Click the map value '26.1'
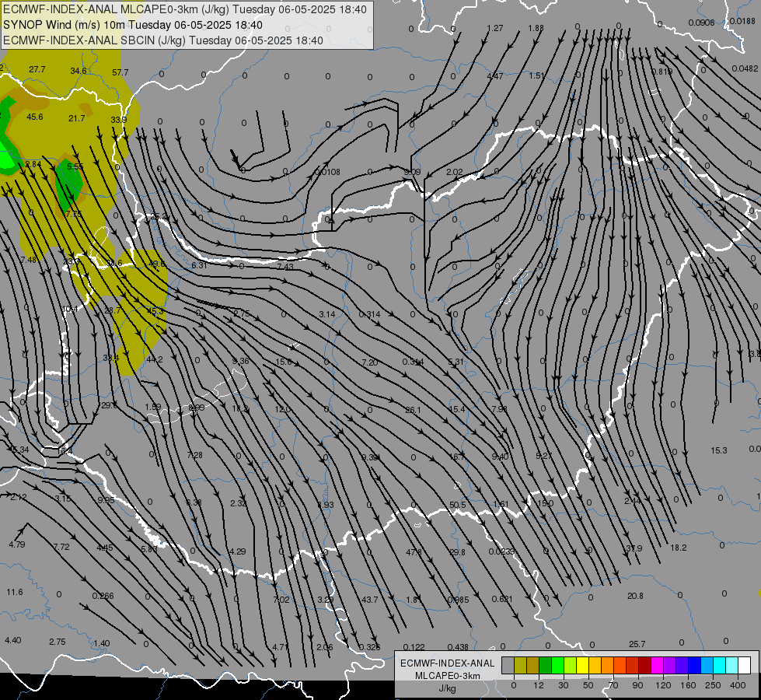 413,411
